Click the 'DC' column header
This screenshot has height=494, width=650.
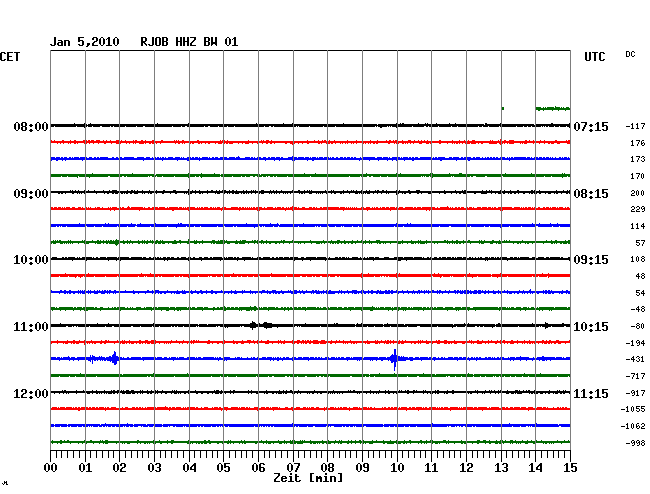630,54
